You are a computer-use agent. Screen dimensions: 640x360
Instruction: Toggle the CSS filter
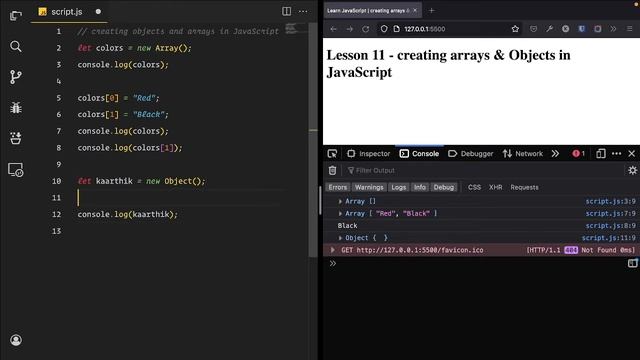pyautogui.click(x=474, y=187)
